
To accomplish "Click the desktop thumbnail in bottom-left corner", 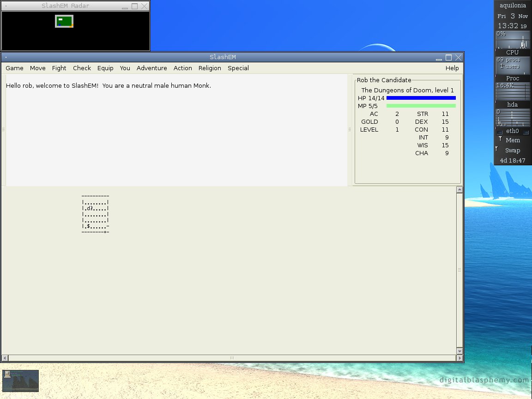I will (x=20, y=381).
